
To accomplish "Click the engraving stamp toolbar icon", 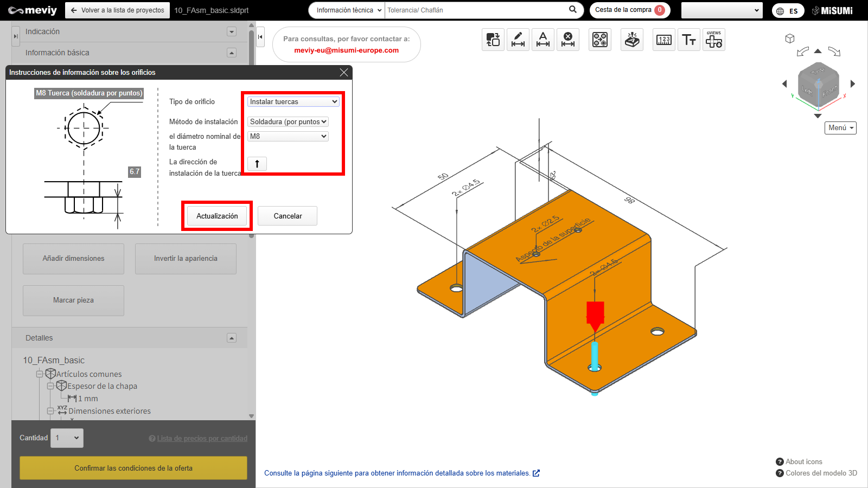I will pos(632,40).
